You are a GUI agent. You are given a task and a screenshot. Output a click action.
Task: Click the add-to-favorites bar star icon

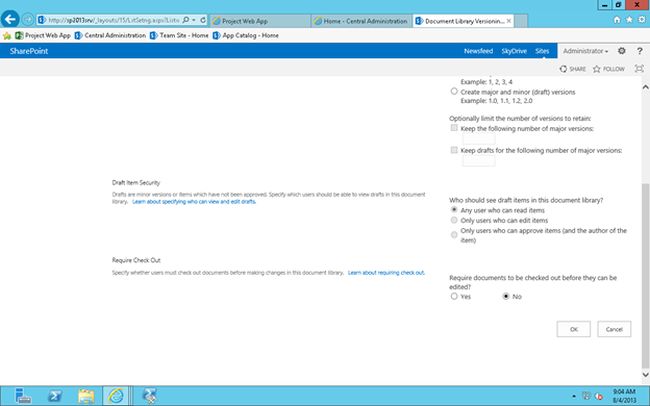click(7, 36)
